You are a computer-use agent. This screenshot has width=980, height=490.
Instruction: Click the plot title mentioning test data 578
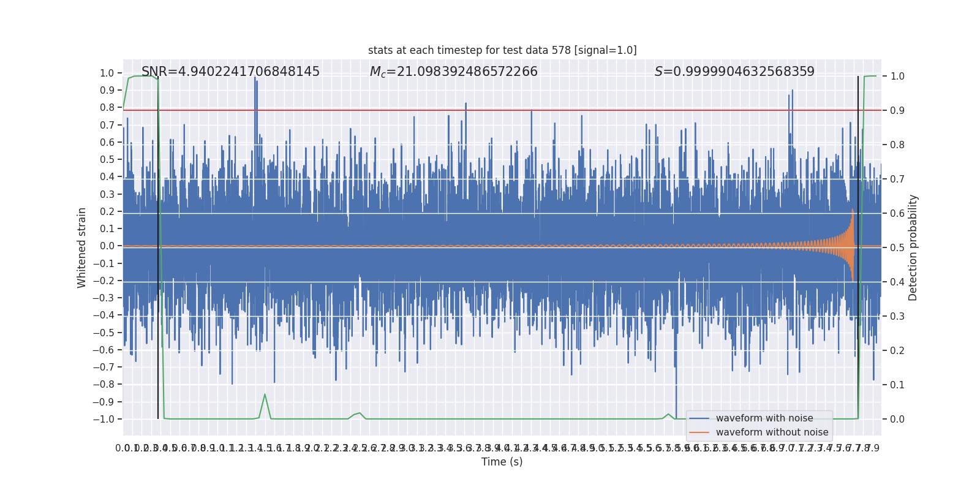coord(502,50)
